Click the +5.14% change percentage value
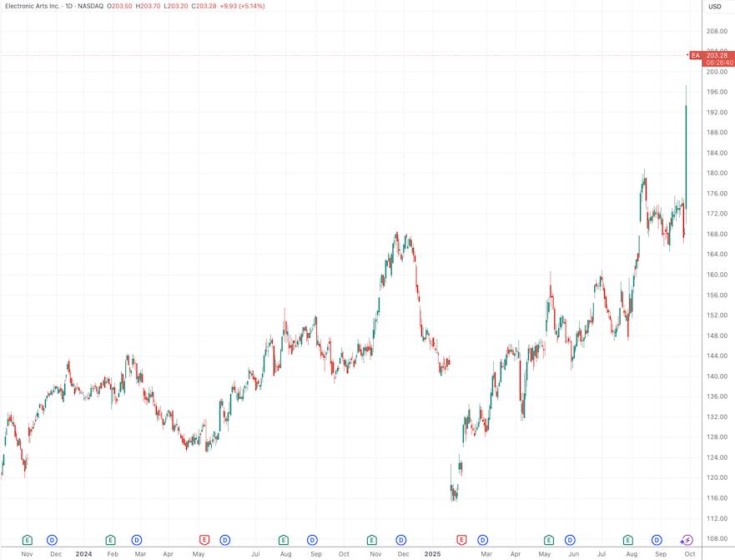735x560 pixels. (x=250, y=6)
